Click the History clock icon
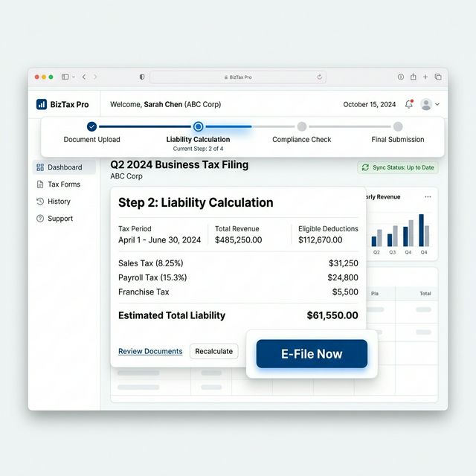 click(40, 202)
